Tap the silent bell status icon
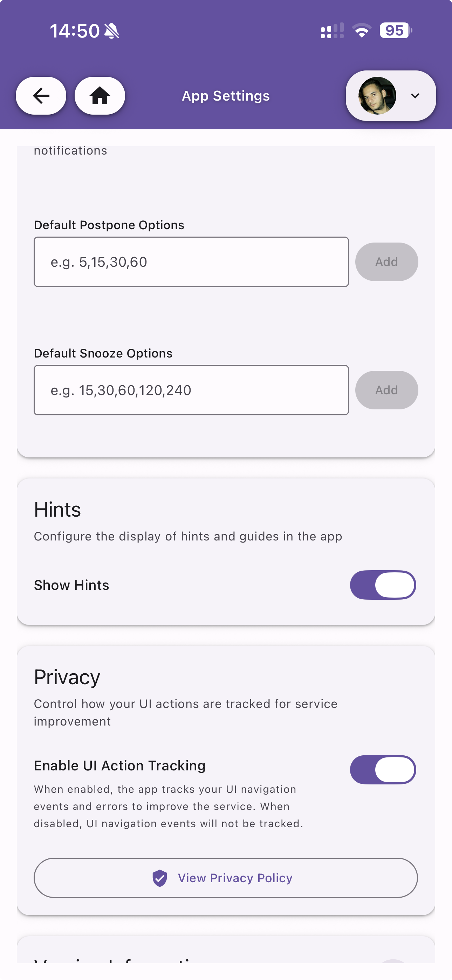Image resolution: width=452 pixels, height=980 pixels. point(111,31)
